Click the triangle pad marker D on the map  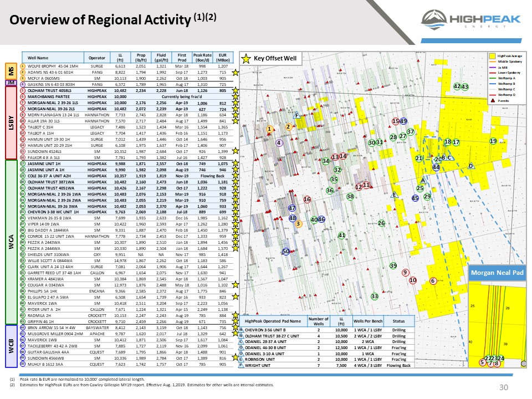point(470,166)
